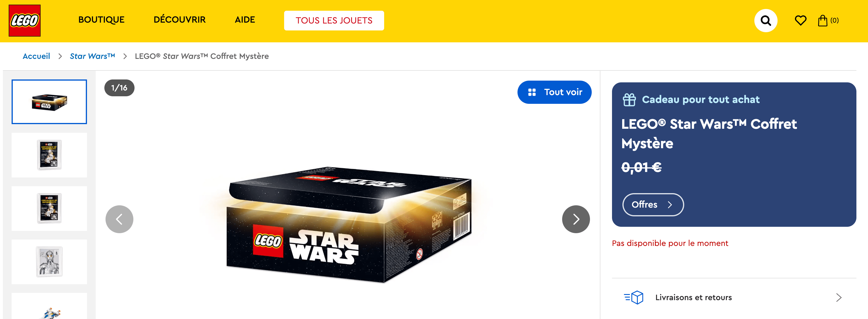Image resolution: width=868 pixels, height=319 pixels.
Task: Click the LEGO logo home icon
Action: point(25,21)
